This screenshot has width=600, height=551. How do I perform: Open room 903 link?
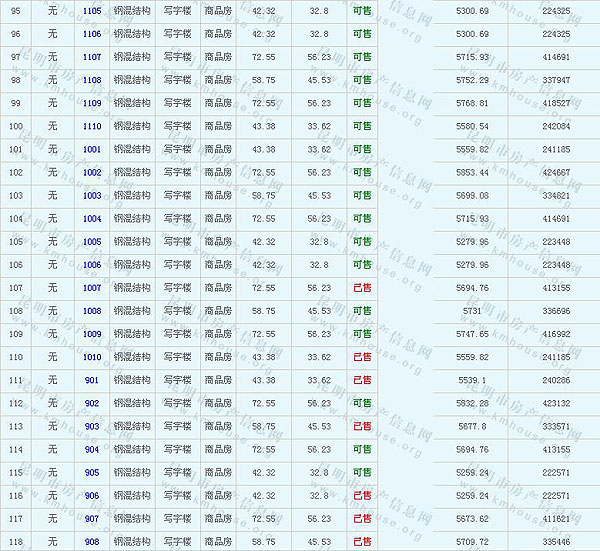click(x=92, y=426)
